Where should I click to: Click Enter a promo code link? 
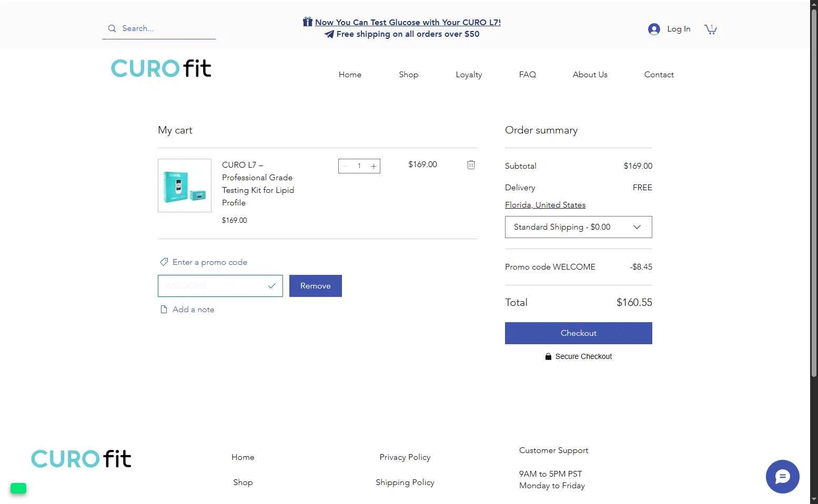coord(210,262)
